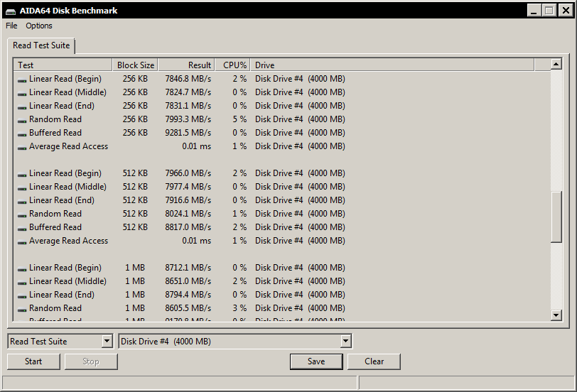Clear the benchmark results list
Screen dimensions: 577x392
(x=374, y=361)
